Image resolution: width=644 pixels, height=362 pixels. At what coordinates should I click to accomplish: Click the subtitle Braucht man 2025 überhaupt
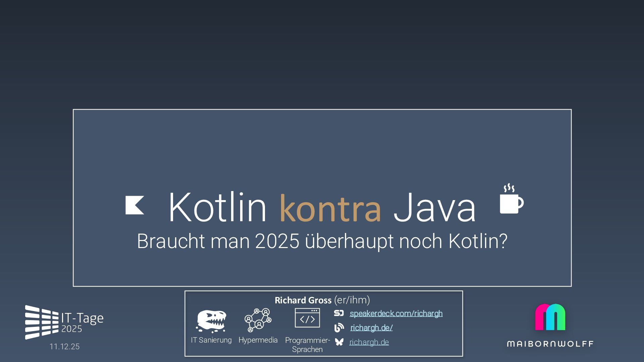[x=322, y=241]
